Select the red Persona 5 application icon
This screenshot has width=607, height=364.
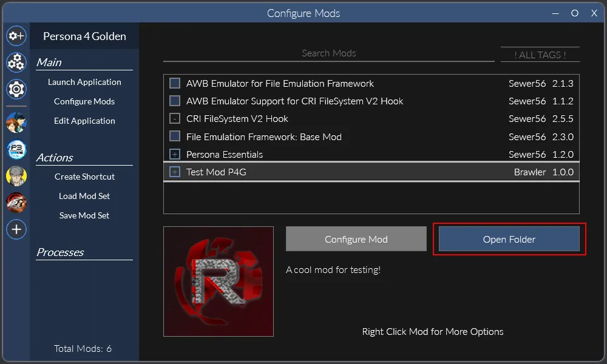tap(16, 202)
